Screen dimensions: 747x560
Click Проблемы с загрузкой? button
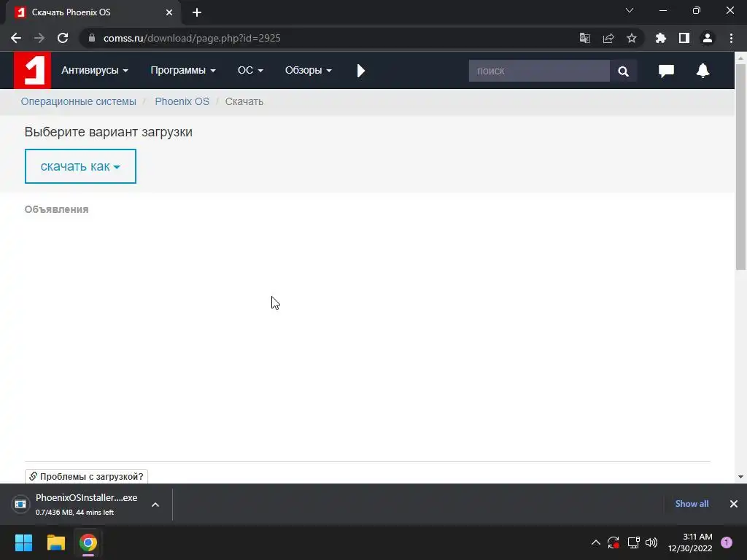tap(86, 476)
